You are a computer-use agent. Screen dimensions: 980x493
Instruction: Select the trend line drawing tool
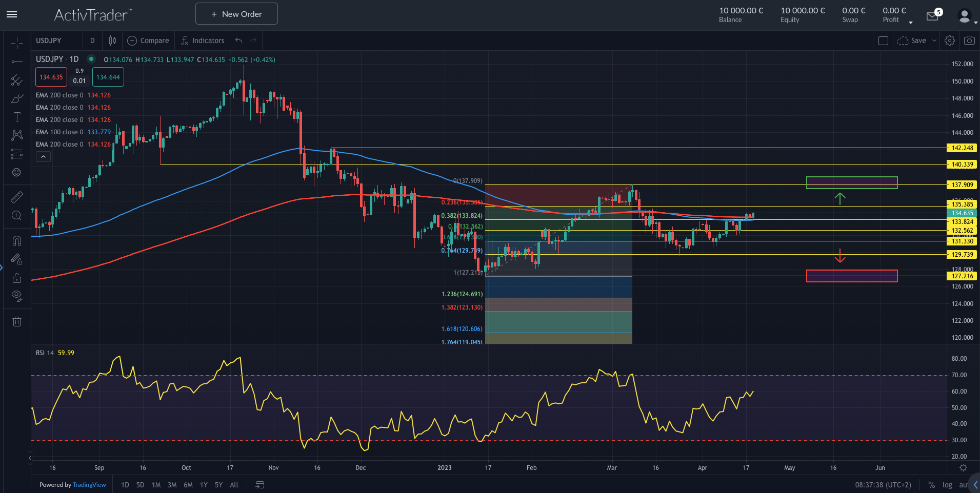click(17, 61)
